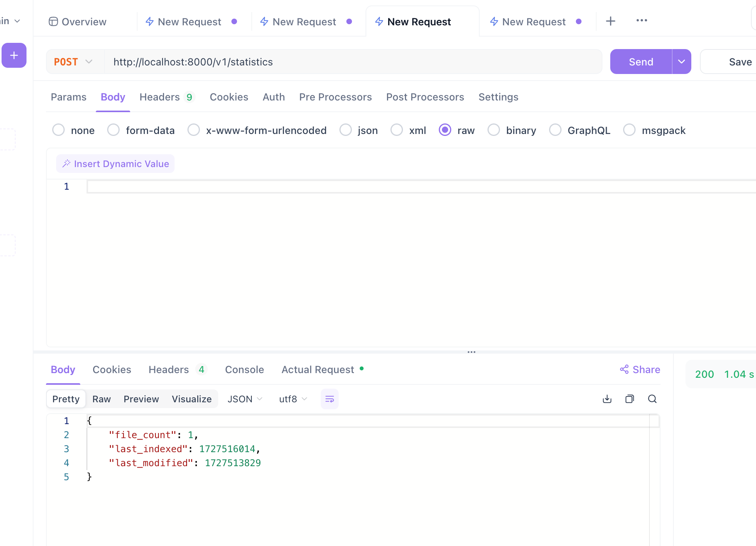
Task: Select the json body type
Action: click(x=346, y=130)
